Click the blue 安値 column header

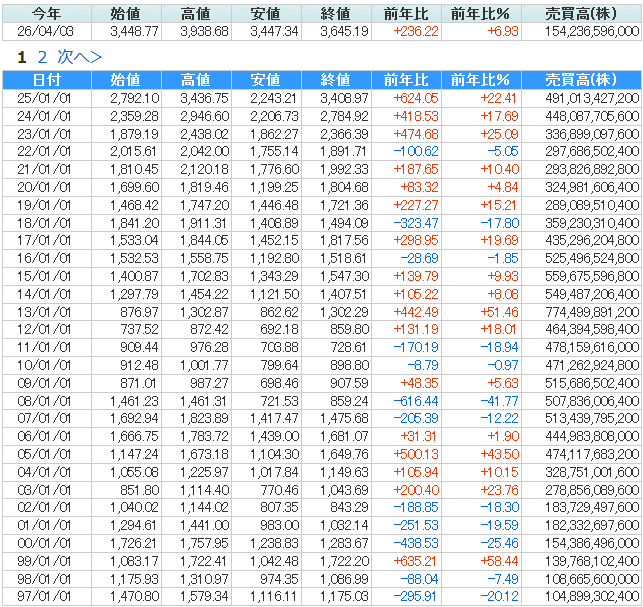point(266,80)
